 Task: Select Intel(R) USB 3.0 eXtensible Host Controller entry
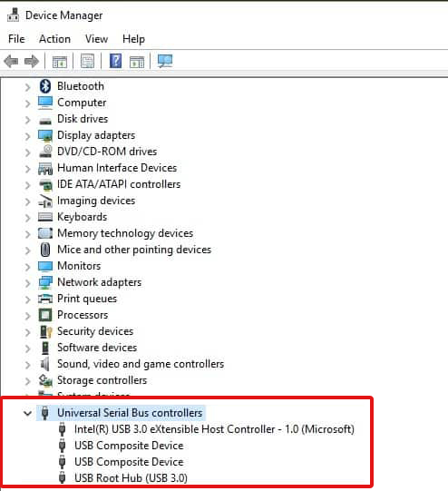214,429
